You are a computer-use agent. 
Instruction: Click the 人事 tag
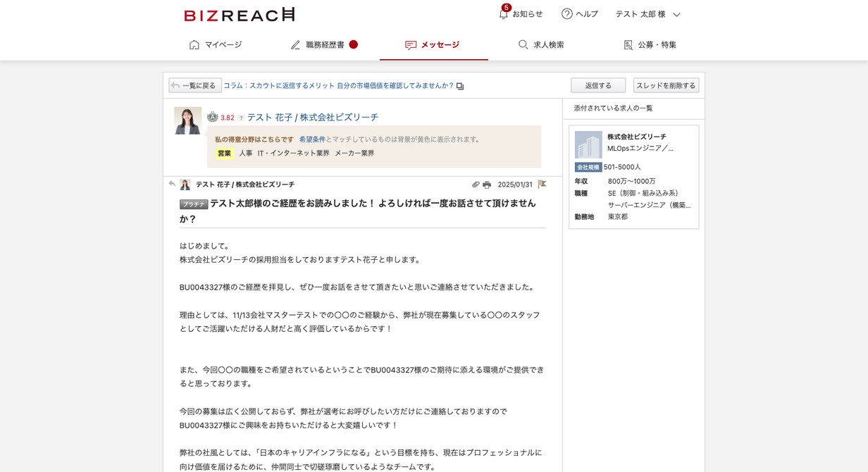[245, 153]
